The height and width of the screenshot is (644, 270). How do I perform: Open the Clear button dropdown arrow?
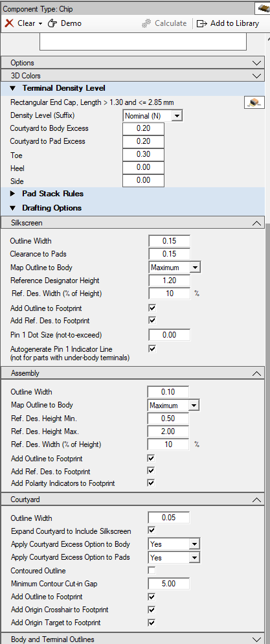point(40,24)
